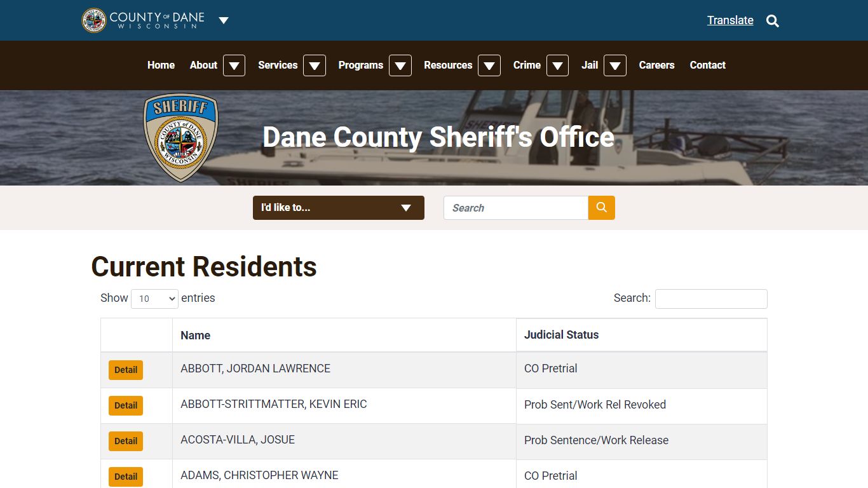Expand the Services submenu arrow

[x=315, y=65]
